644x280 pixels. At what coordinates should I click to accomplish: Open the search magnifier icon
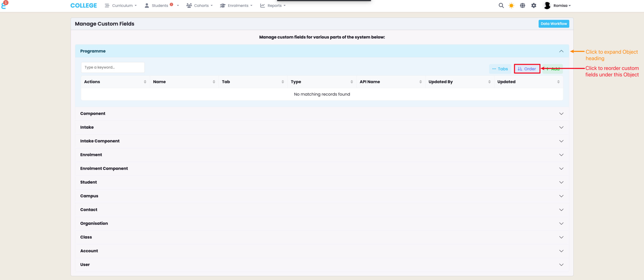pos(501,6)
